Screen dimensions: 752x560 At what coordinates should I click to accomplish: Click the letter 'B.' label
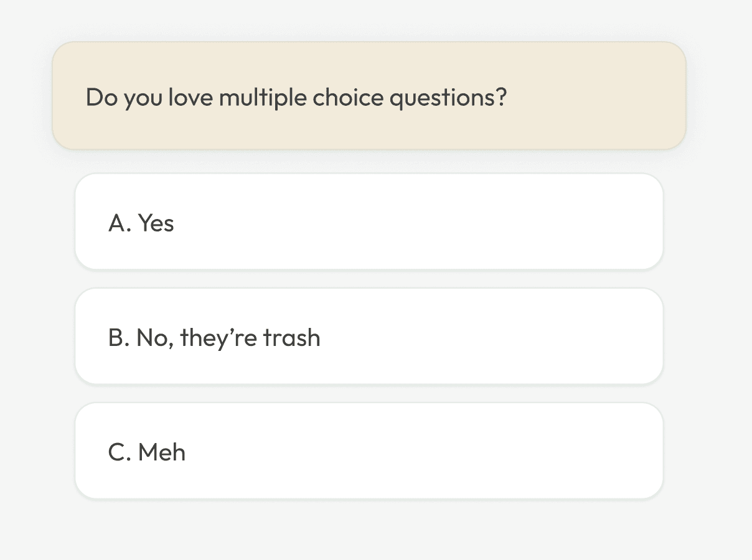click(x=119, y=338)
